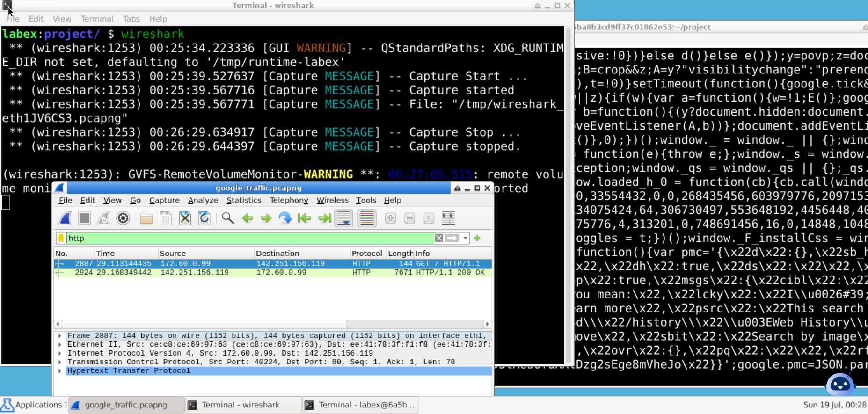The width and height of the screenshot is (868, 414).
Task: Toggle packet list colorization
Action: tap(367, 218)
